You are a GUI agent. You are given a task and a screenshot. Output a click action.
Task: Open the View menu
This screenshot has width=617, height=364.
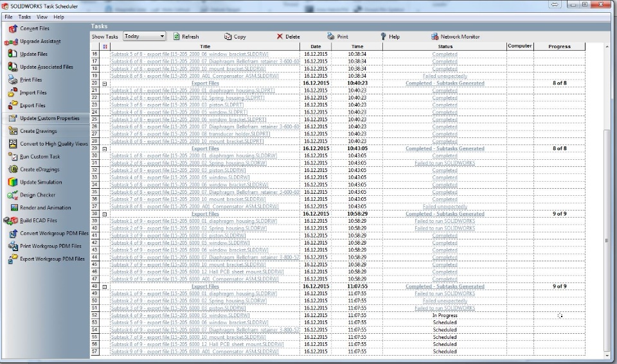click(x=42, y=17)
